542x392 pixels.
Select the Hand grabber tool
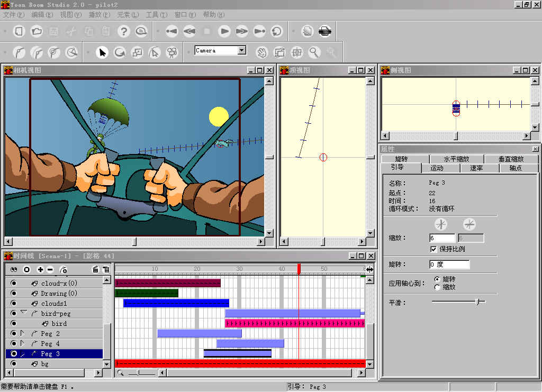262,52
